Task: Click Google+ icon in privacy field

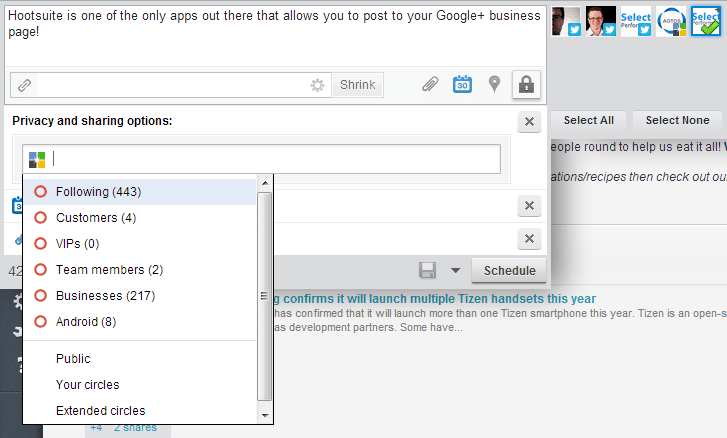Action: pyautogui.click(x=37, y=159)
